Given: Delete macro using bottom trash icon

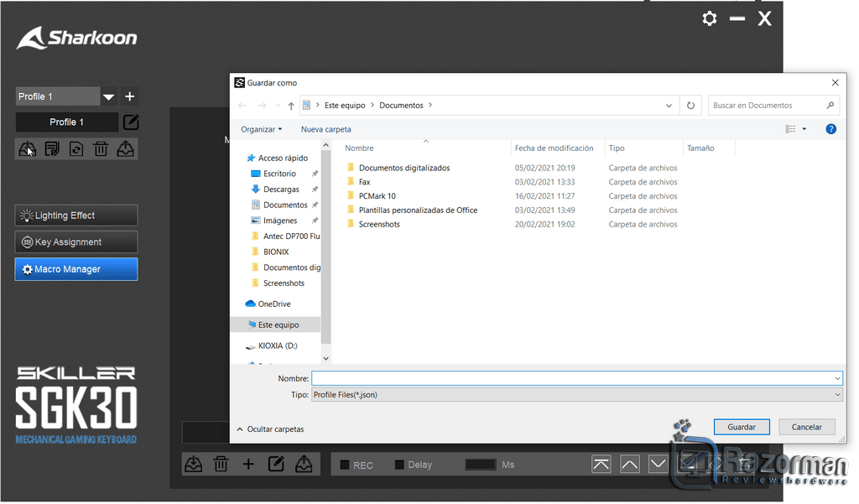Looking at the screenshot, I should tap(221, 465).
